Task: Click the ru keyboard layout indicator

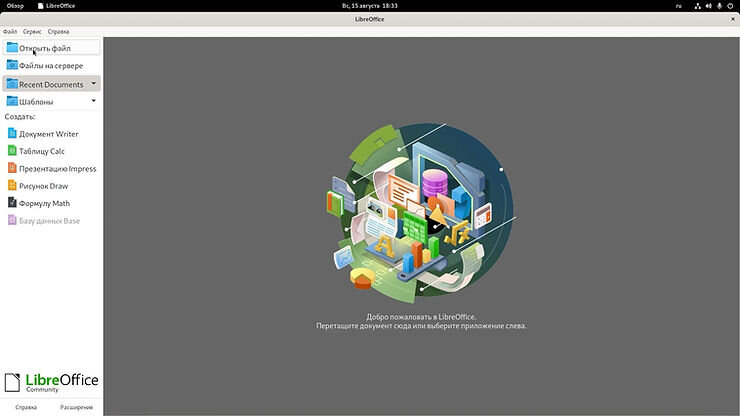Action: pos(679,6)
